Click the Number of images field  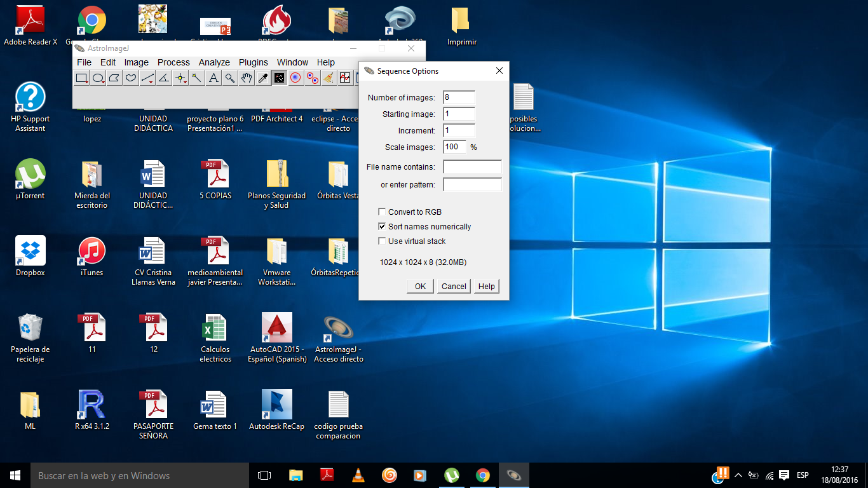click(x=459, y=98)
